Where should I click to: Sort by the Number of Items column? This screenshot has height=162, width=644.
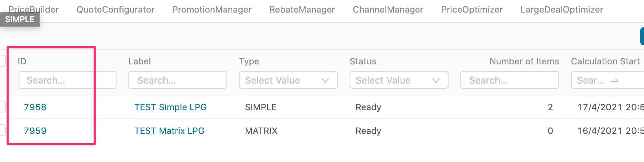tap(524, 61)
